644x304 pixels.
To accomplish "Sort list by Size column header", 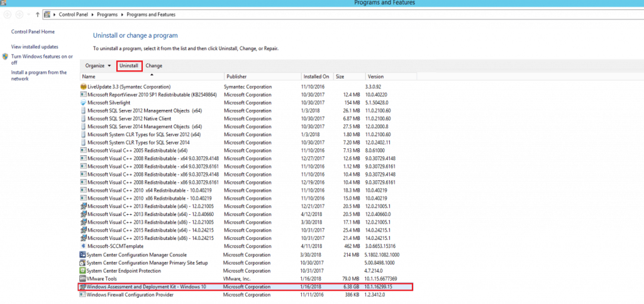I will pos(349,77).
